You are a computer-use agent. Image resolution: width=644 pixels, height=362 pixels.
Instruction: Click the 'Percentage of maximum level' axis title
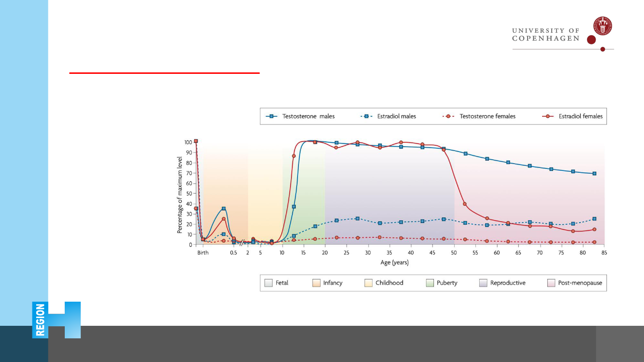tap(180, 195)
